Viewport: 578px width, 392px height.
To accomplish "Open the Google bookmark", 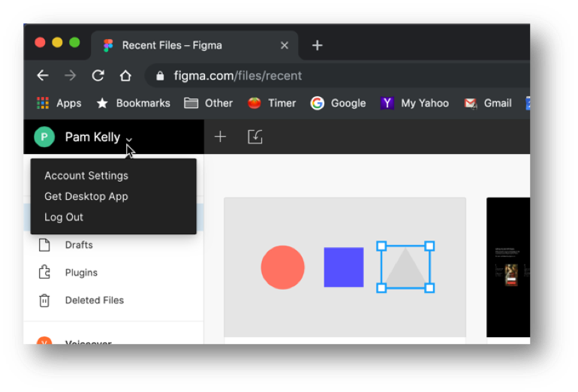I will tap(338, 103).
